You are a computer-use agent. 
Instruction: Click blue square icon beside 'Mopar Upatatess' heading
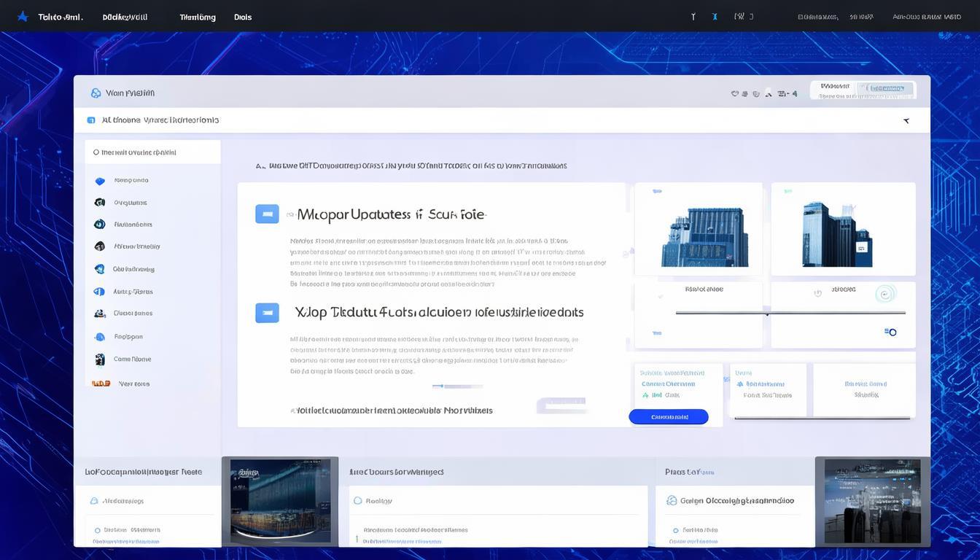click(x=267, y=214)
